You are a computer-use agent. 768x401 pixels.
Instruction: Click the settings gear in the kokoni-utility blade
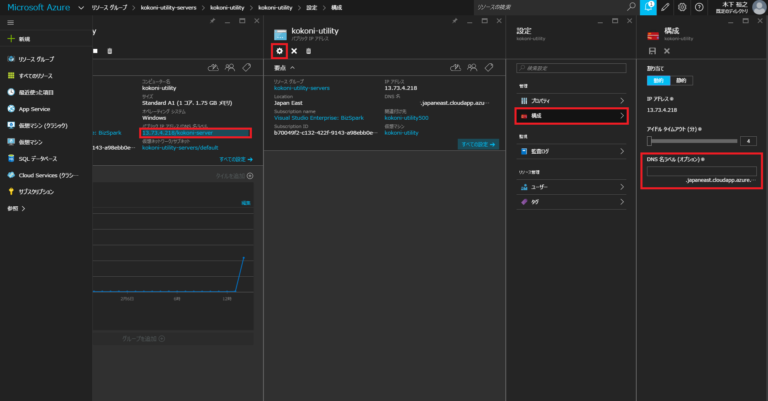(279, 51)
